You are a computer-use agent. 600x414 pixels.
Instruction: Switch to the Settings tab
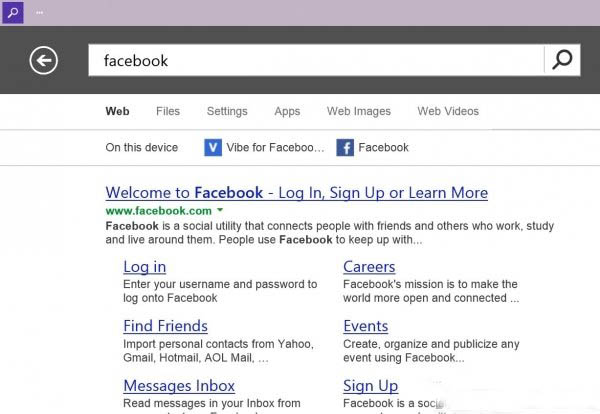tap(227, 111)
